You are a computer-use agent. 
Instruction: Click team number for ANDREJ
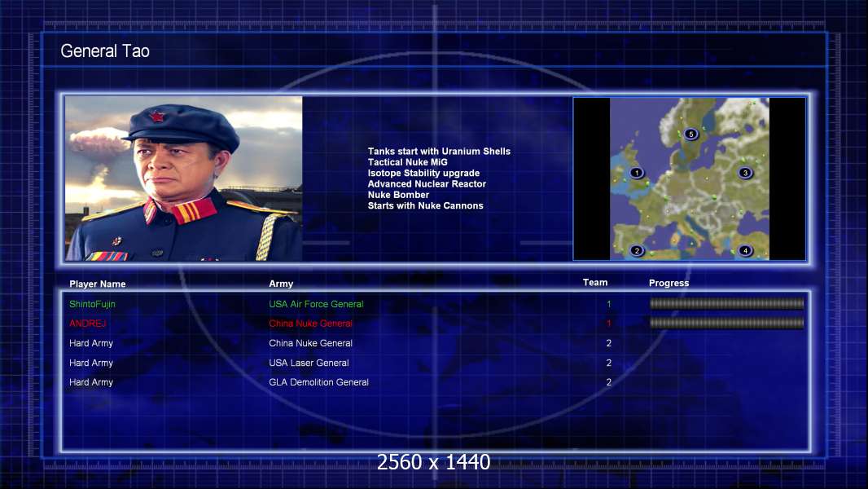(609, 324)
